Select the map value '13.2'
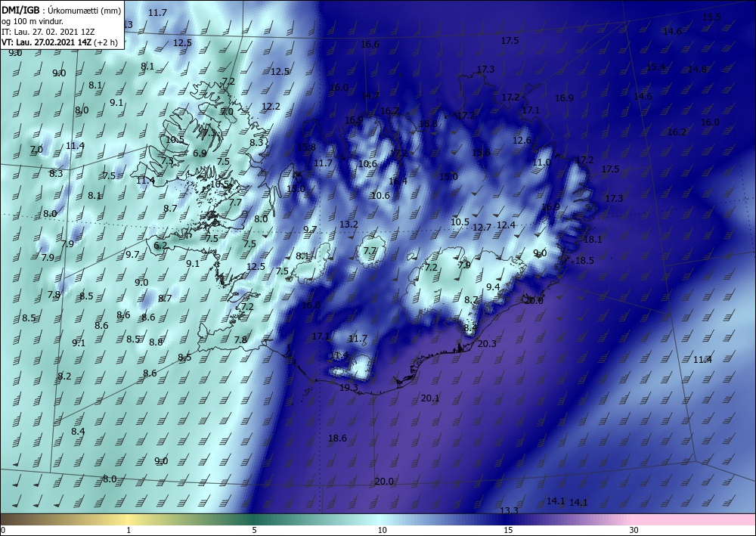This screenshot has height=536, width=756. pyautogui.click(x=349, y=224)
